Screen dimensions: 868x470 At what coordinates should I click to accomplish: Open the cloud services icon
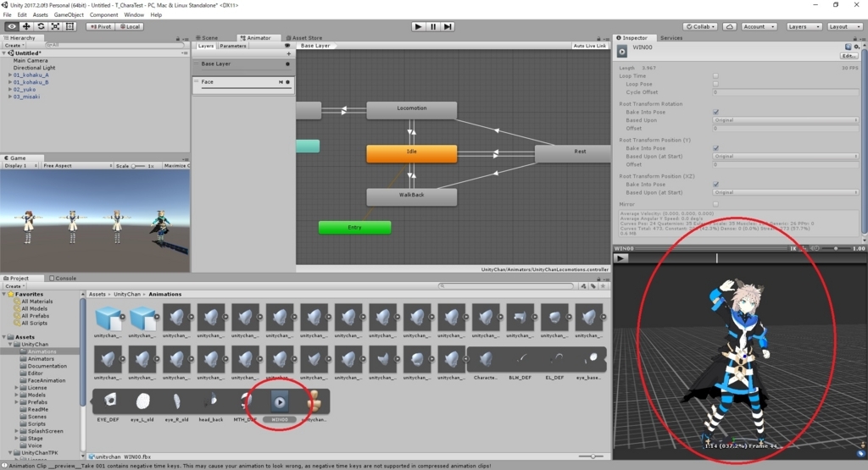730,26
